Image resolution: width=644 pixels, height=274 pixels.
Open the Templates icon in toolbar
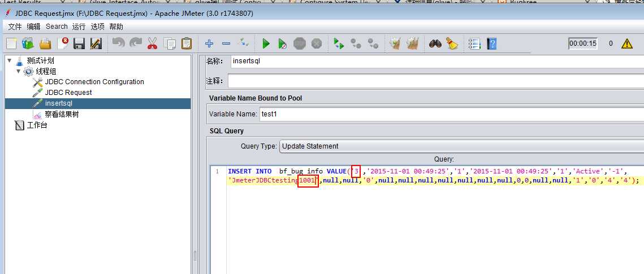(28, 43)
